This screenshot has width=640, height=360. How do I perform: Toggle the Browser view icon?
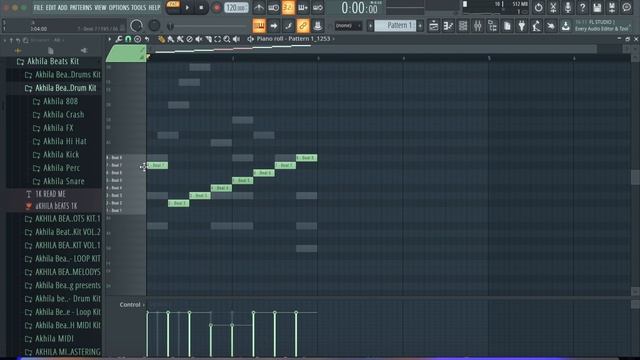[492, 26]
